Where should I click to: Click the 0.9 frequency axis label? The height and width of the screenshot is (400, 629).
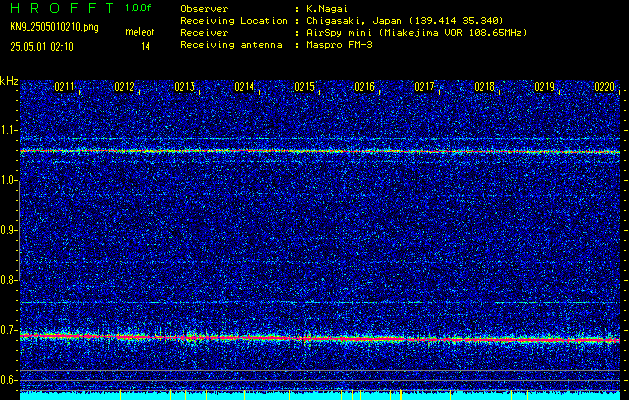pyautogui.click(x=8, y=230)
